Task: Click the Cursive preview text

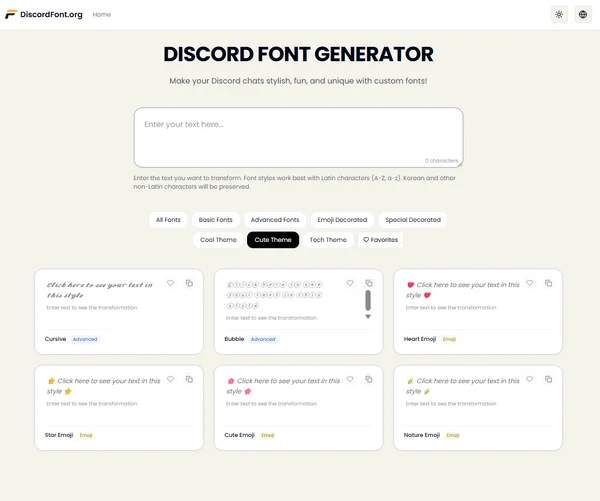Action: [99, 290]
